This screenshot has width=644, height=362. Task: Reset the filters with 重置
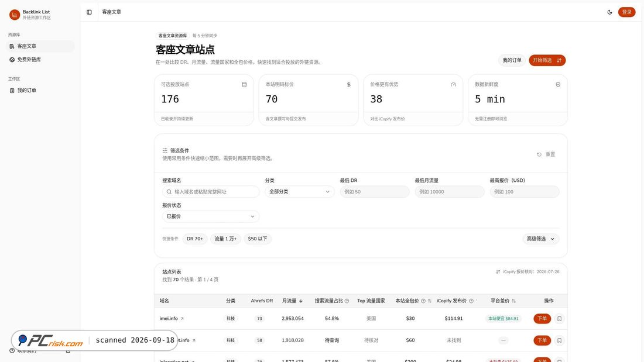click(546, 154)
